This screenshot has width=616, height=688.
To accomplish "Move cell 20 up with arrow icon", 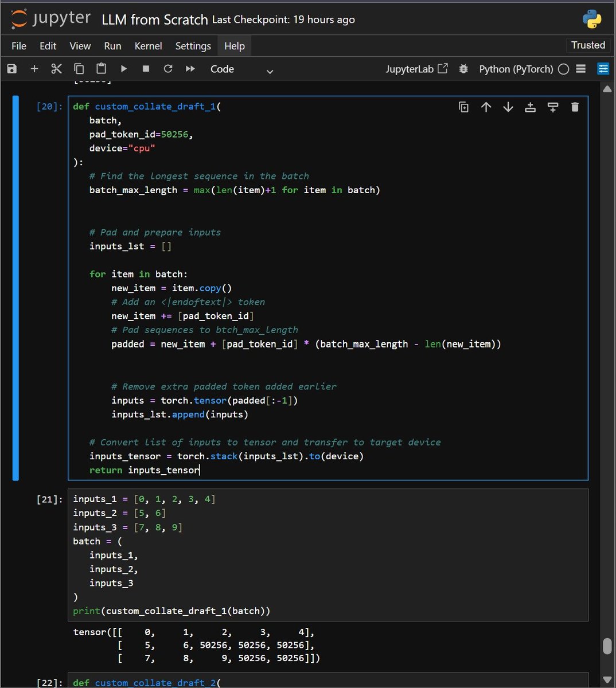I will click(x=486, y=107).
